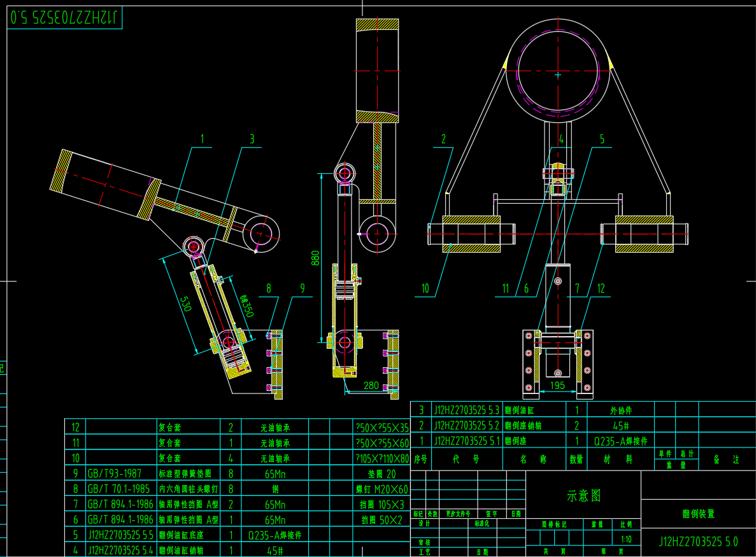
Task: Click the mirrored J12HZ2703525 5.0 drawing number box
Action: 64,18
